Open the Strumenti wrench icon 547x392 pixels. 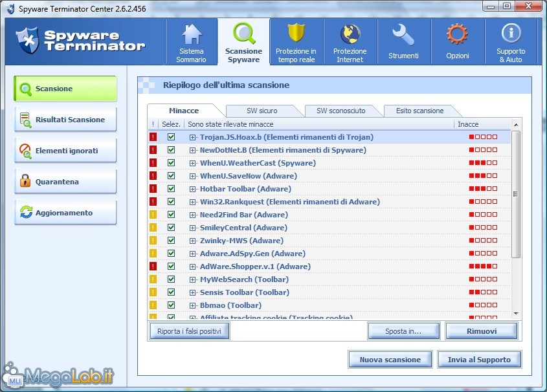click(403, 34)
